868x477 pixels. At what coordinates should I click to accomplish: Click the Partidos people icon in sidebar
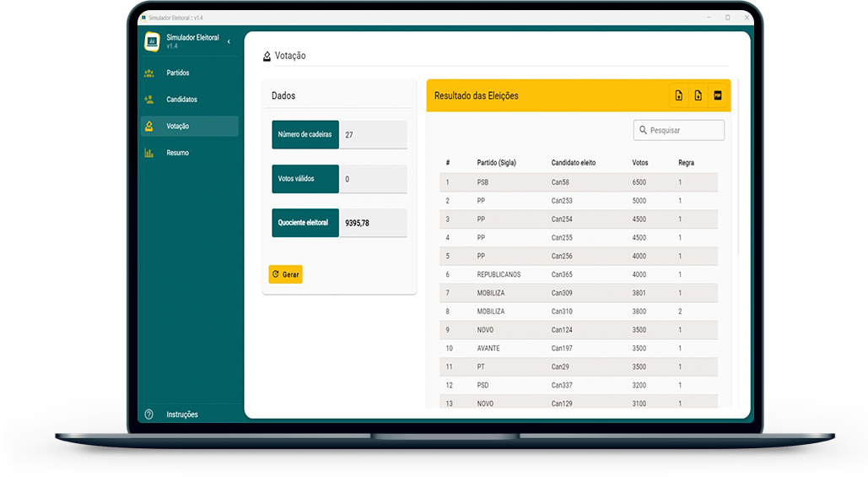149,73
